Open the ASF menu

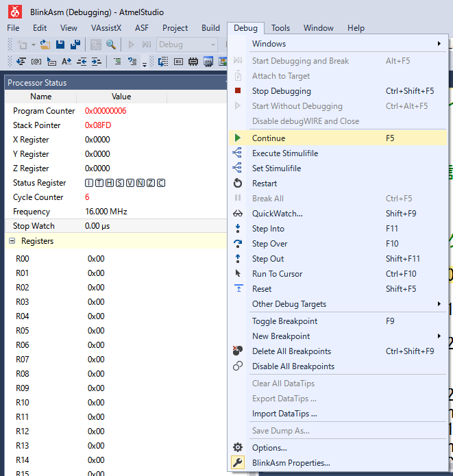click(142, 28)
